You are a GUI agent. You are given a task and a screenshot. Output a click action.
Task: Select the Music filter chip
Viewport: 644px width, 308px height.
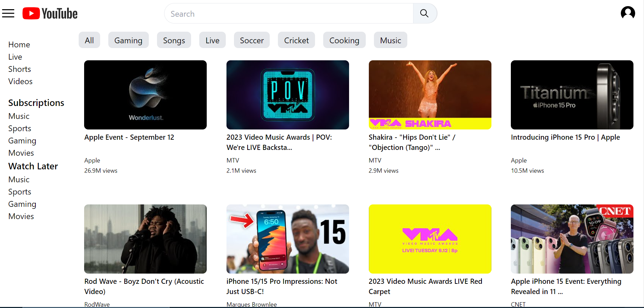pos(391,40)
